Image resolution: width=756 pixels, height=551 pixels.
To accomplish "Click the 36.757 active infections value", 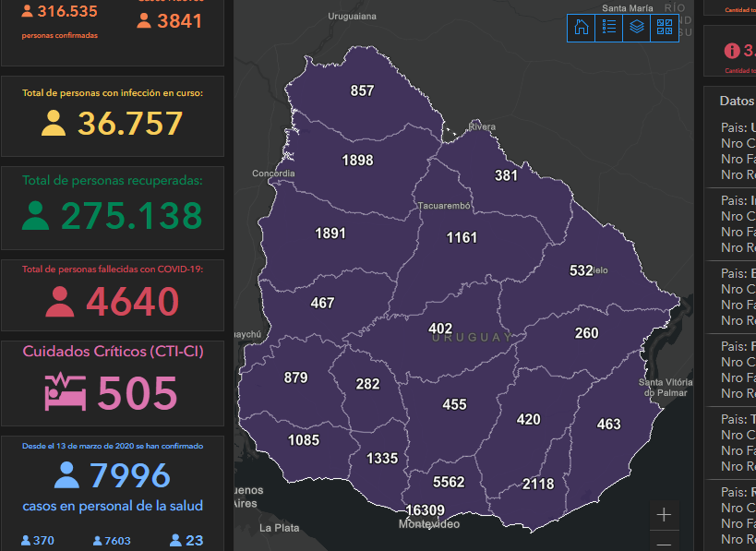I will pos(130,123).
